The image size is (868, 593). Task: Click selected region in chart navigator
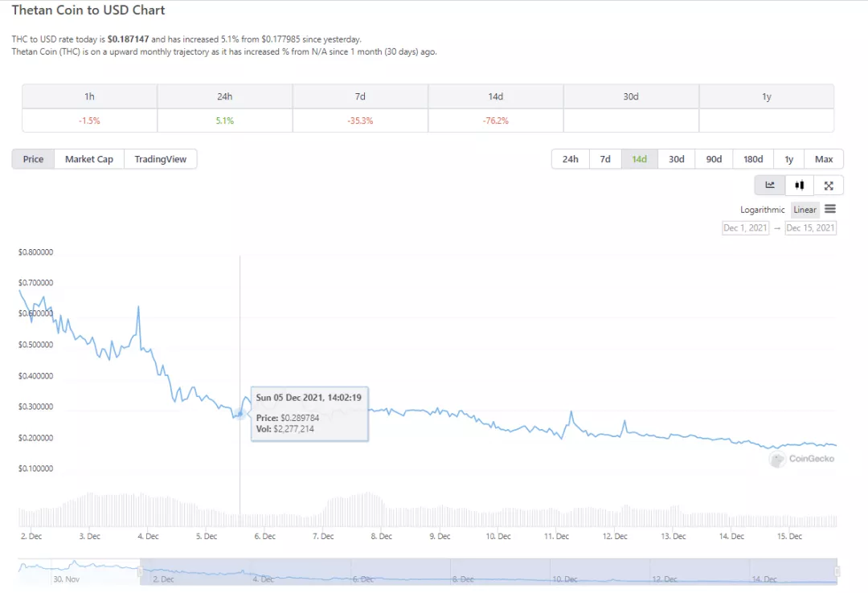(489, 571)
